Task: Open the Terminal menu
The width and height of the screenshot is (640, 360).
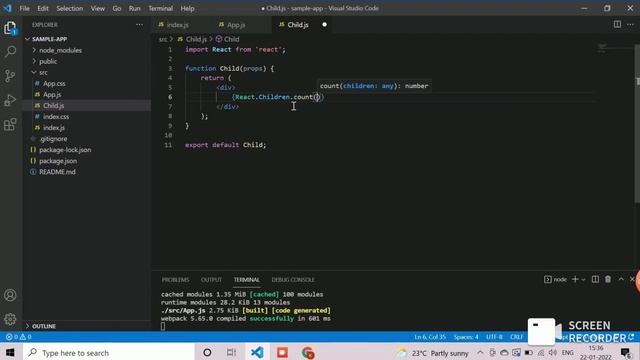Action: coord(160,8)
